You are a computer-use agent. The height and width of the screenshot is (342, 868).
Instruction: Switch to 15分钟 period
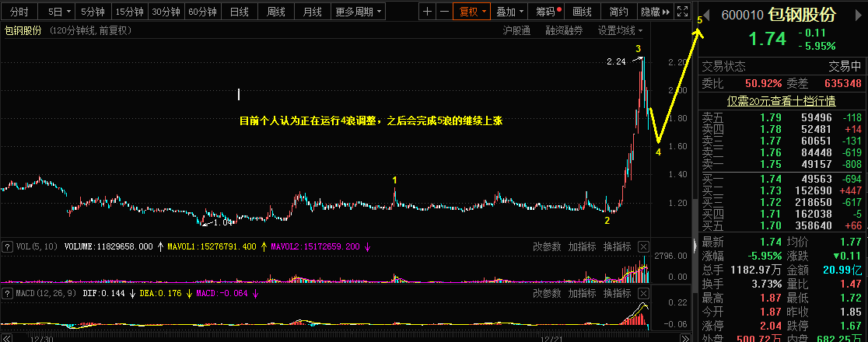130,11
